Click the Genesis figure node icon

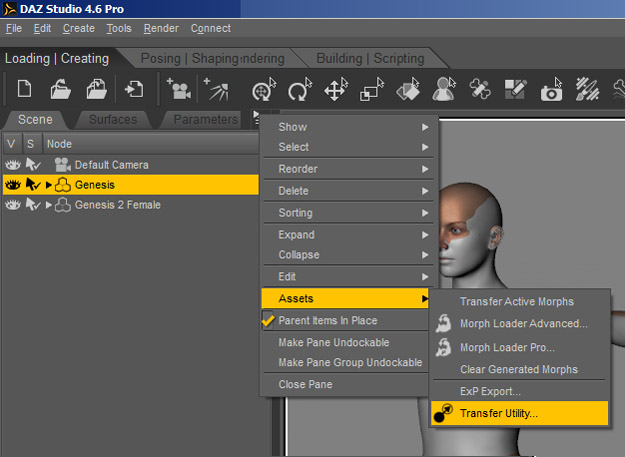coord(63,184)
